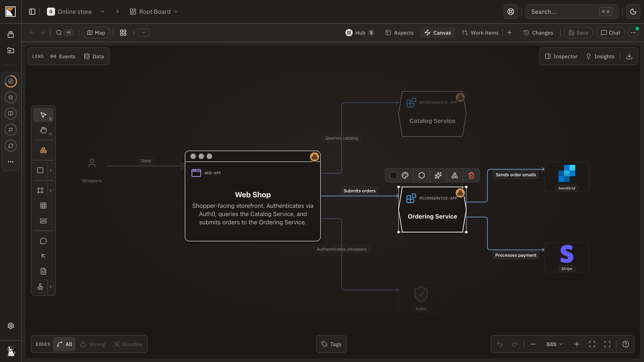
Task: Enable Bundles edge grouping
Action: [128, 344]
